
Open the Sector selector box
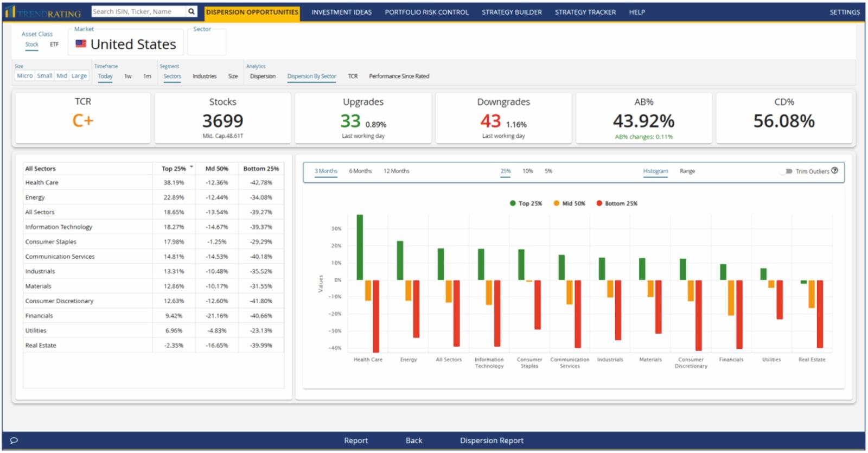click(207, 42)
